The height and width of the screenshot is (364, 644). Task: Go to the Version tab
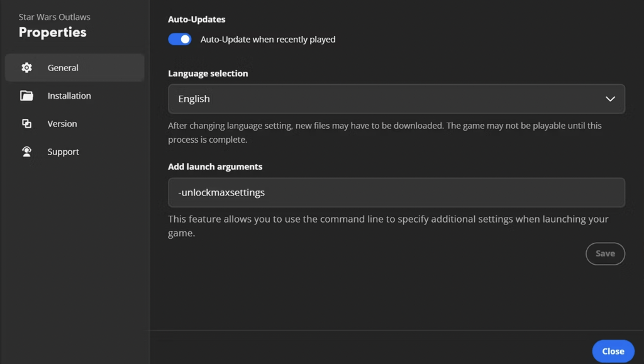pyautogui.click(x=62, y=124)
